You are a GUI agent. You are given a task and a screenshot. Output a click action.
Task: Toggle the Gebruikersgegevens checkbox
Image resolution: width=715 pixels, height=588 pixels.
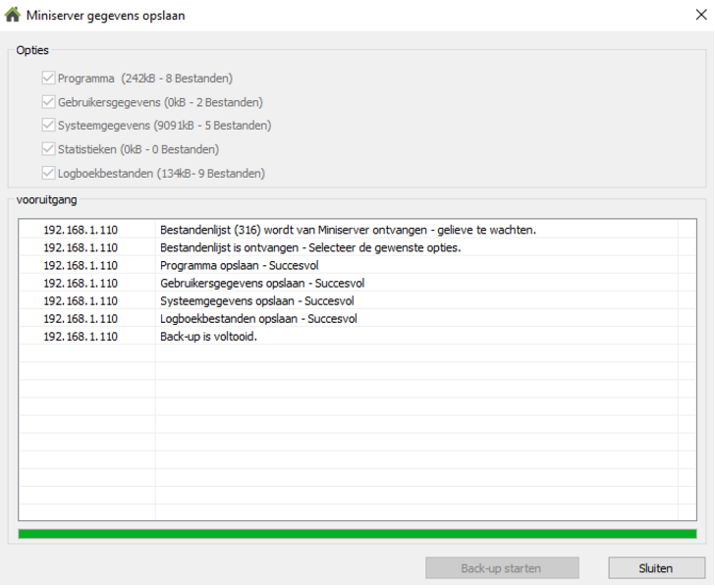(48, 102)
